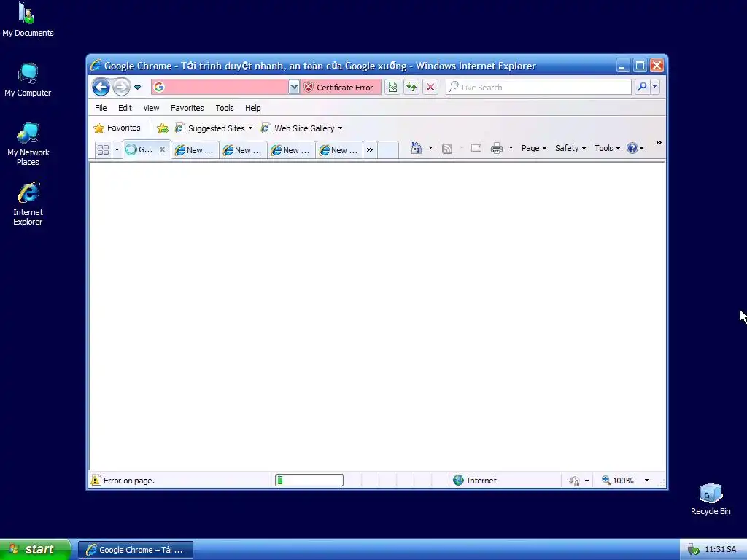This screenshot has height=560, width=747.
Task: Expand command bar overflow chevron
Action: click(659, 142)
